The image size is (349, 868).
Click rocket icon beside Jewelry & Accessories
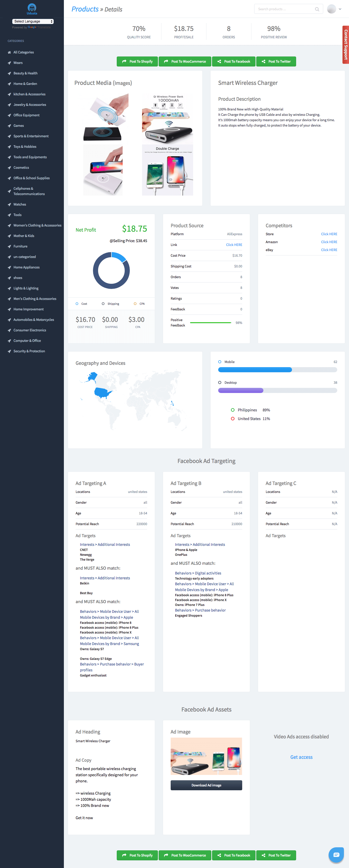9,105
